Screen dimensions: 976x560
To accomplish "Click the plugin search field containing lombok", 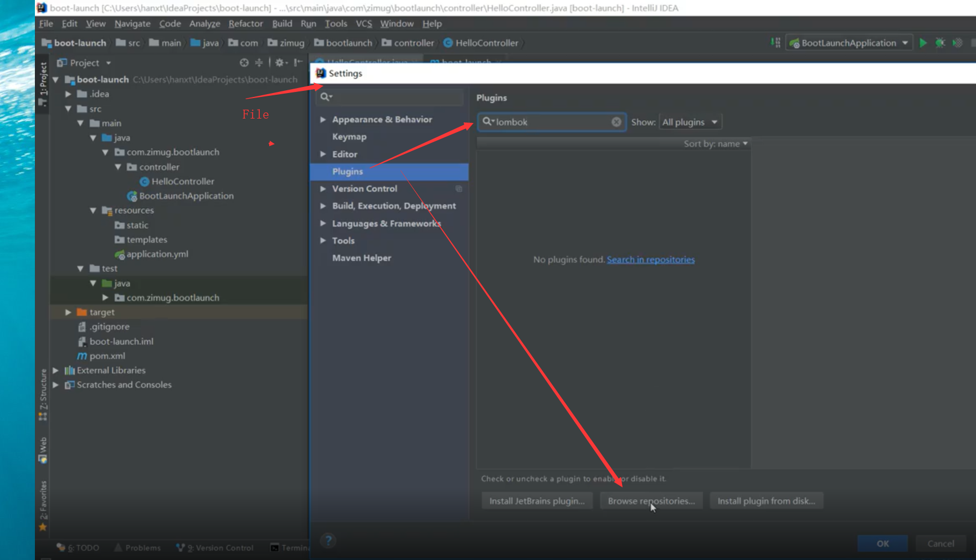I will coord(552,122).
